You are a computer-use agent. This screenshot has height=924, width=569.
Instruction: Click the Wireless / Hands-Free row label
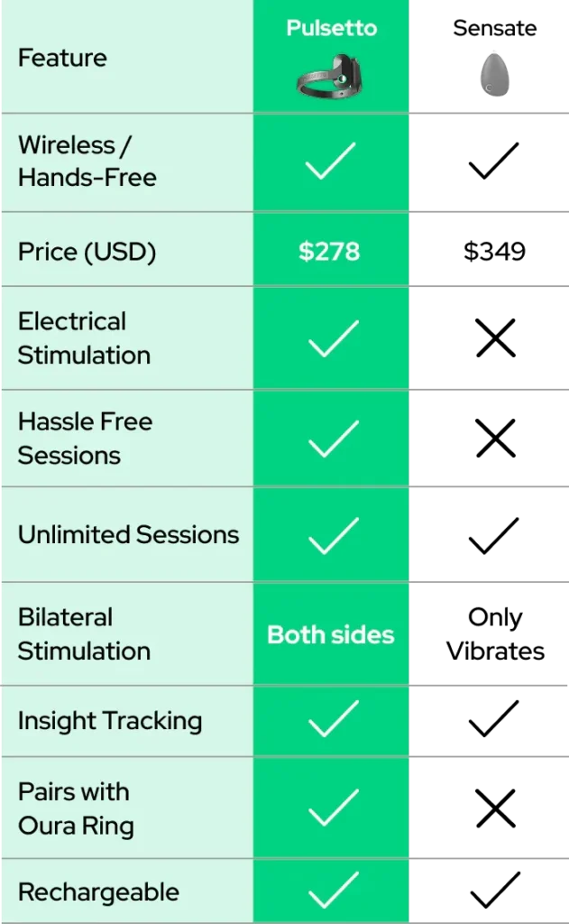coord(87,162)
